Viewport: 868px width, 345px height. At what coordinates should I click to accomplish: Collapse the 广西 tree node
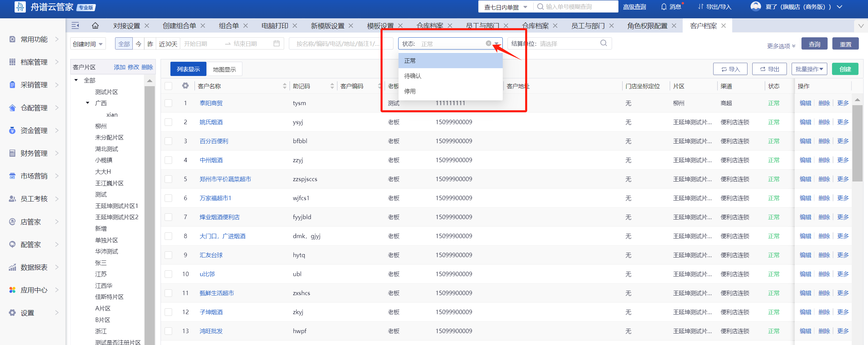(x=88, y=103)
